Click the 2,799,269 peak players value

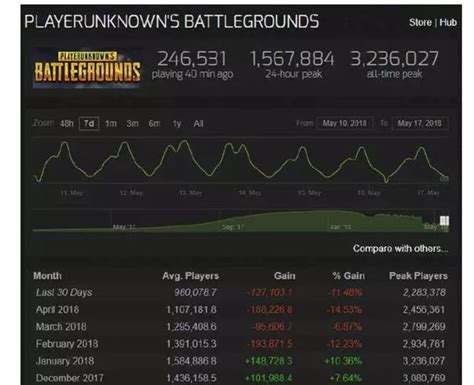(x=424, y=327)
